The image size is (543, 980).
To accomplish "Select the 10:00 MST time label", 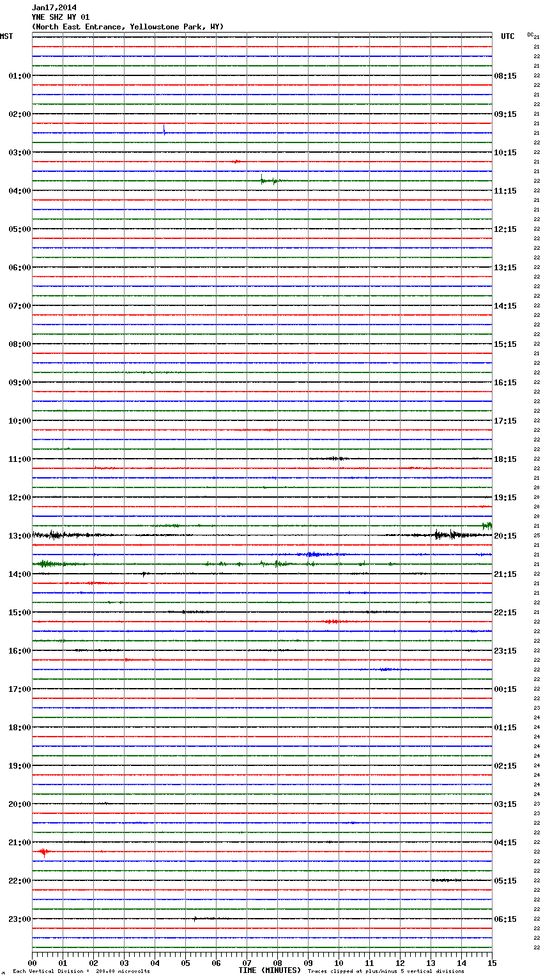I will pyautogui.click(x=19, y=421).
